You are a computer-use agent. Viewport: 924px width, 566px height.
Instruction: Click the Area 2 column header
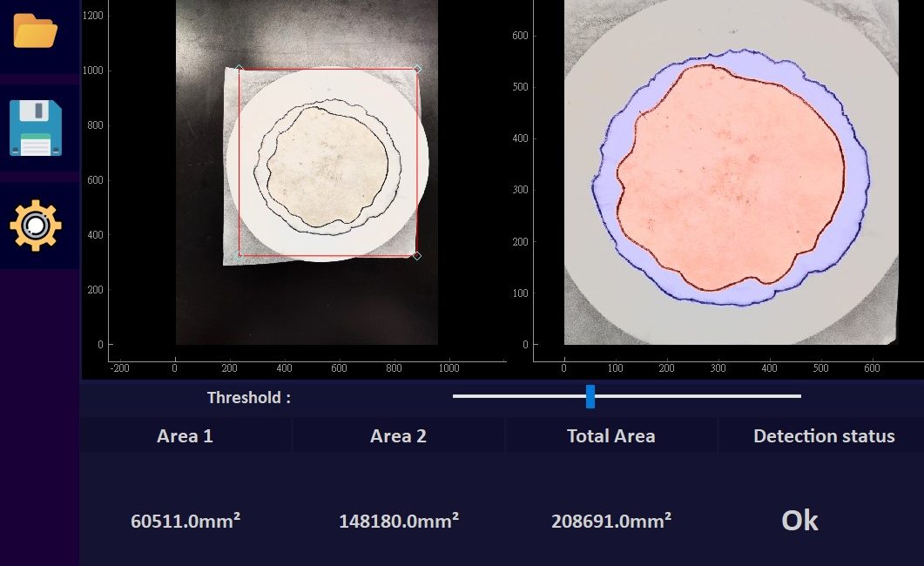tap(398, 436)
